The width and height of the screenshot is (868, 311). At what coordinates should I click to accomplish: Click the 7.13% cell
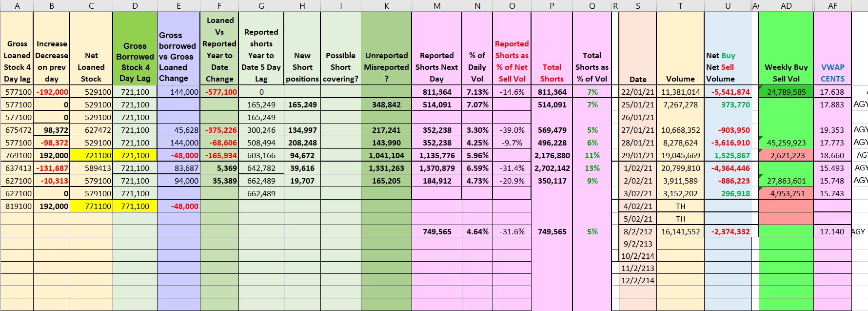477,92
